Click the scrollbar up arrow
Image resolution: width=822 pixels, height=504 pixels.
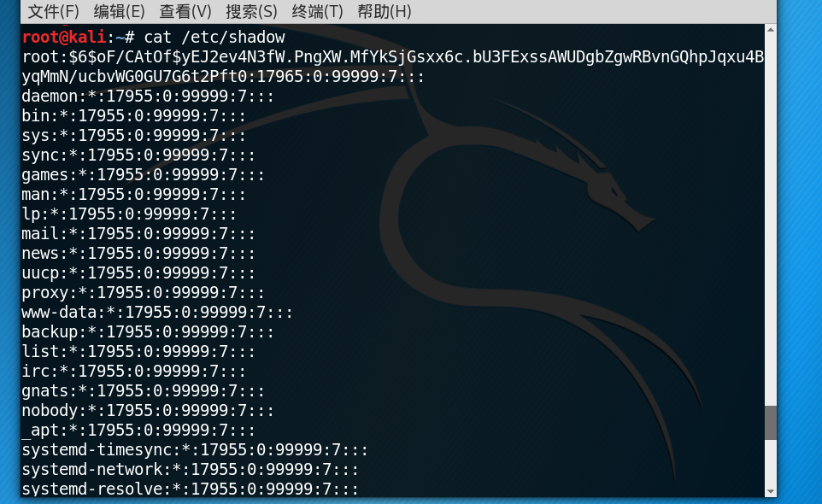point(770,30)
